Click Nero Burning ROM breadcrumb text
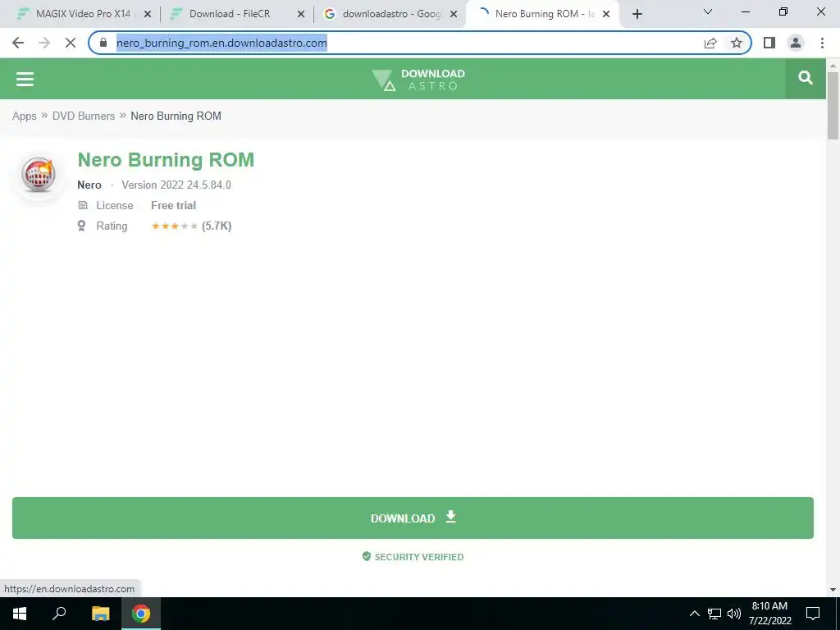The height and width of the screenshot is (630, 840). (x=176, y=116)
